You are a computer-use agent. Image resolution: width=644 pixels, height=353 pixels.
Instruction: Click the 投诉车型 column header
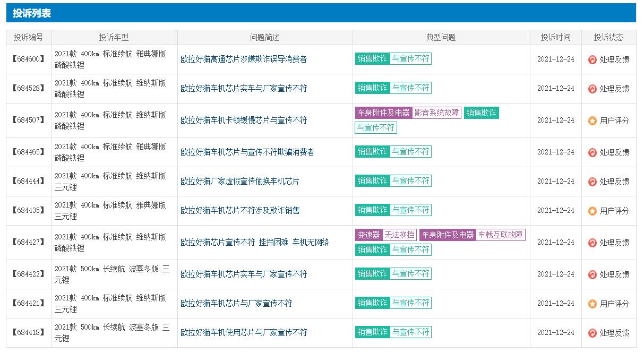point(114,38)
